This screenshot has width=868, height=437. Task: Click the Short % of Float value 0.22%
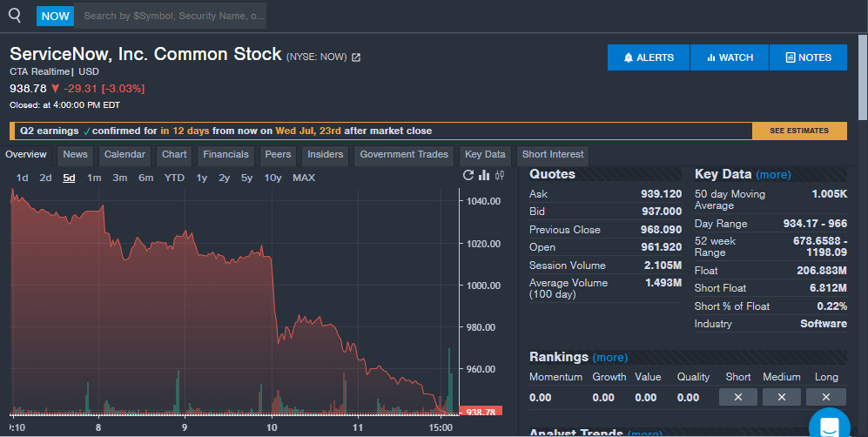click(832, 306)
